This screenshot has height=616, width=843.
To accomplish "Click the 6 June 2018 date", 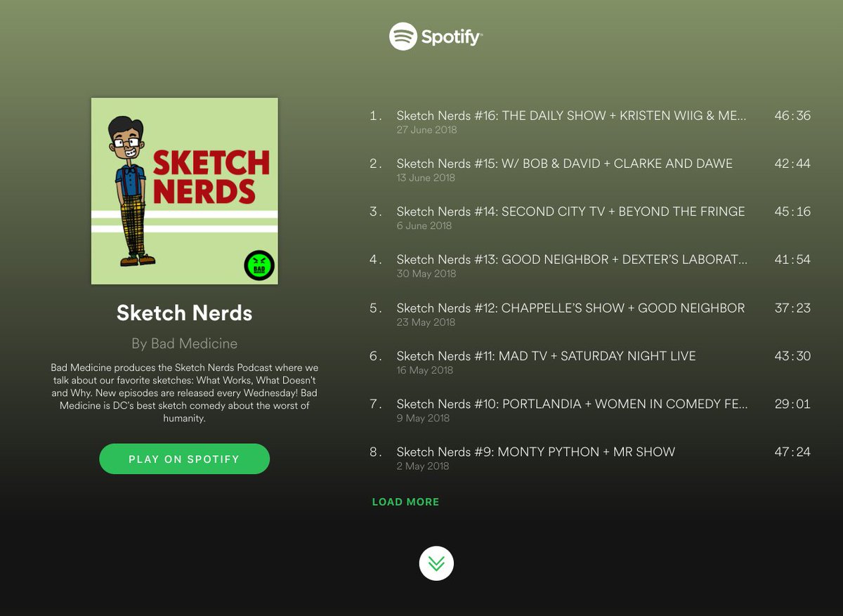I will [424, 225].
